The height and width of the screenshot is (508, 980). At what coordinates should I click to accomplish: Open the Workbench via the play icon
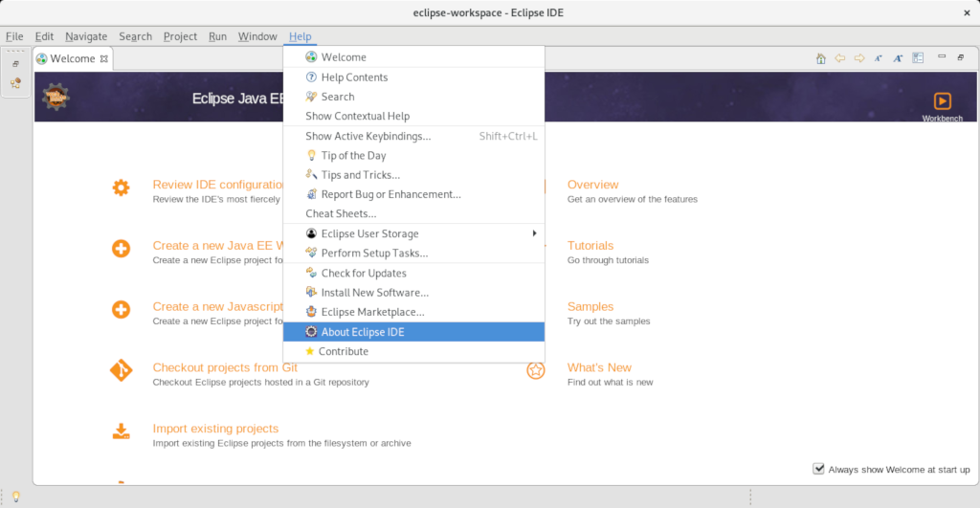[943, 100]
